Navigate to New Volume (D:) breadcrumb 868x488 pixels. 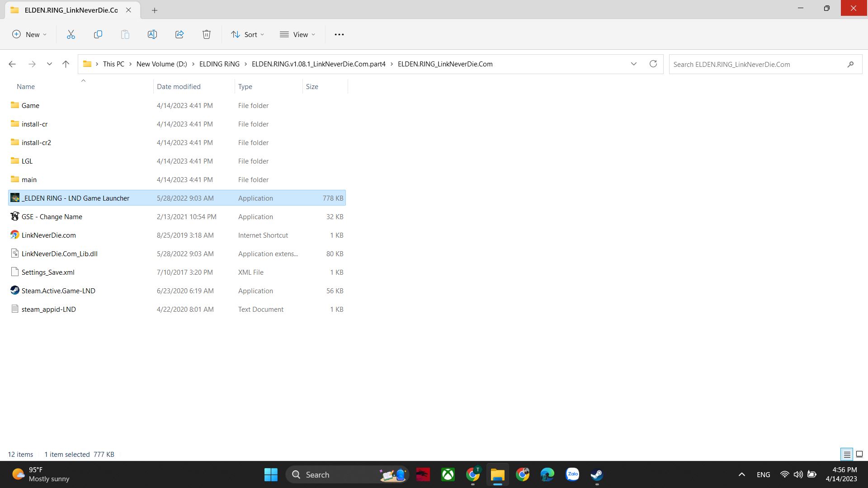(x=162, y=64)
